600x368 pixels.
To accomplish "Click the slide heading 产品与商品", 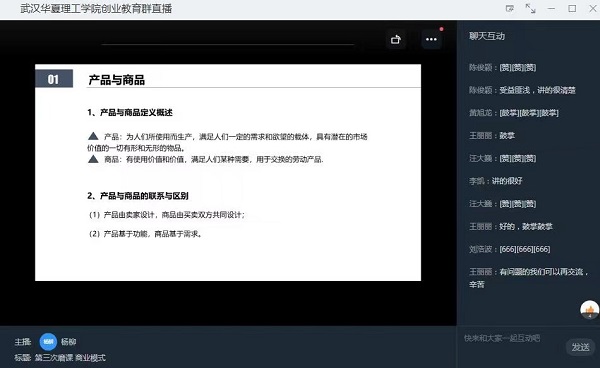I will point(116,80).
